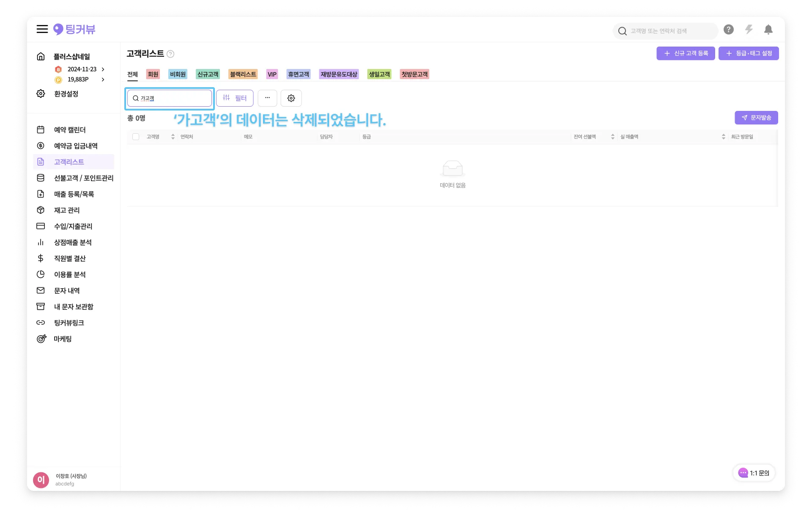Viewport: 812px width, 510px height.
Task: Click the 문자발송 button
Action: 756,118
